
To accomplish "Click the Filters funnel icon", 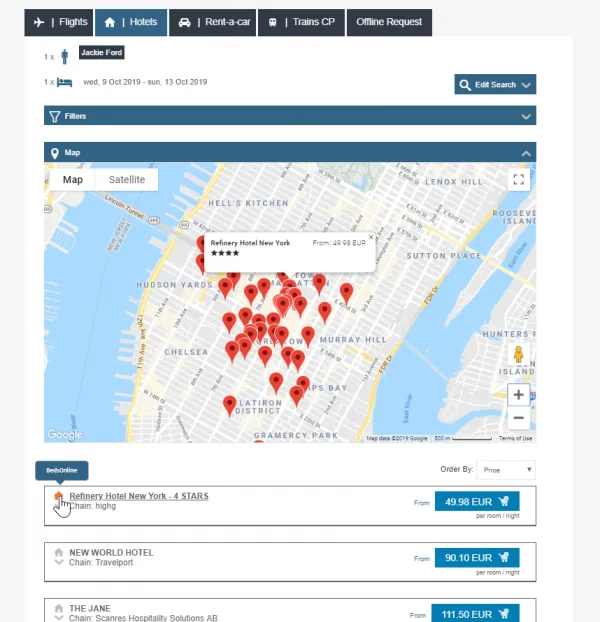I will click(55, 116).
